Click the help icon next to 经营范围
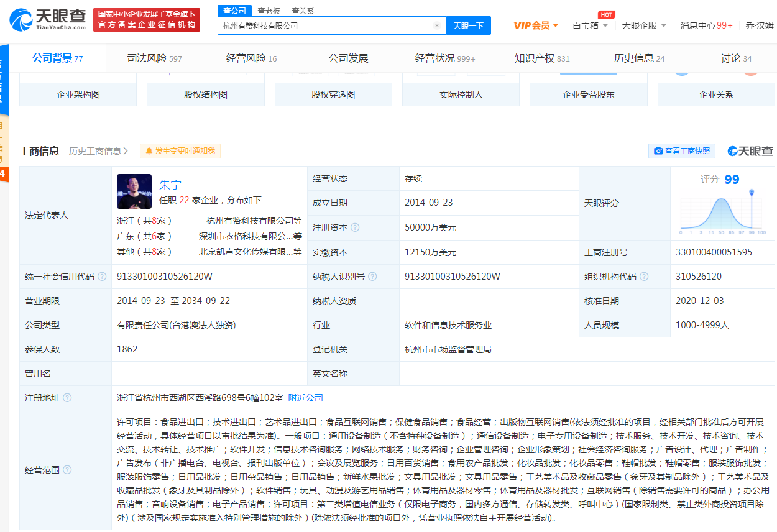The image size is (777, 532). [67, 470]
